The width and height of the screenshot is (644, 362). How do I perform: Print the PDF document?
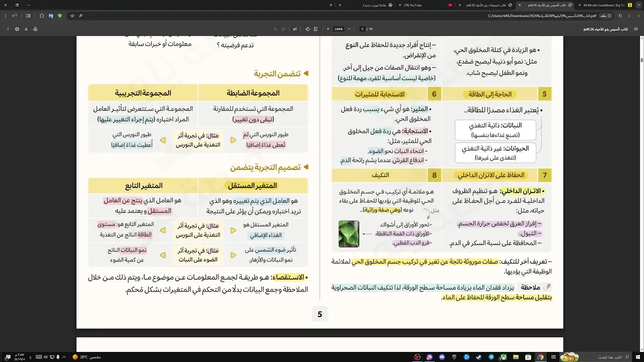pos(17,29)
